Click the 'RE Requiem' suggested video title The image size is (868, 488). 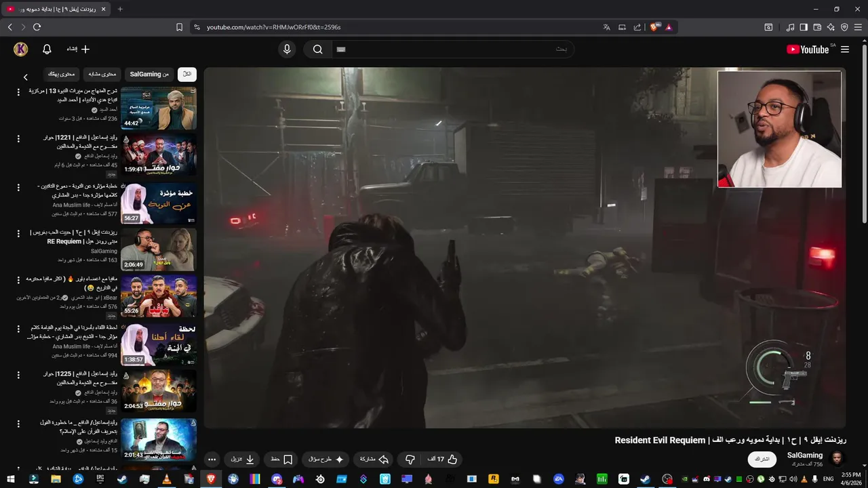(x=75, y=237)
